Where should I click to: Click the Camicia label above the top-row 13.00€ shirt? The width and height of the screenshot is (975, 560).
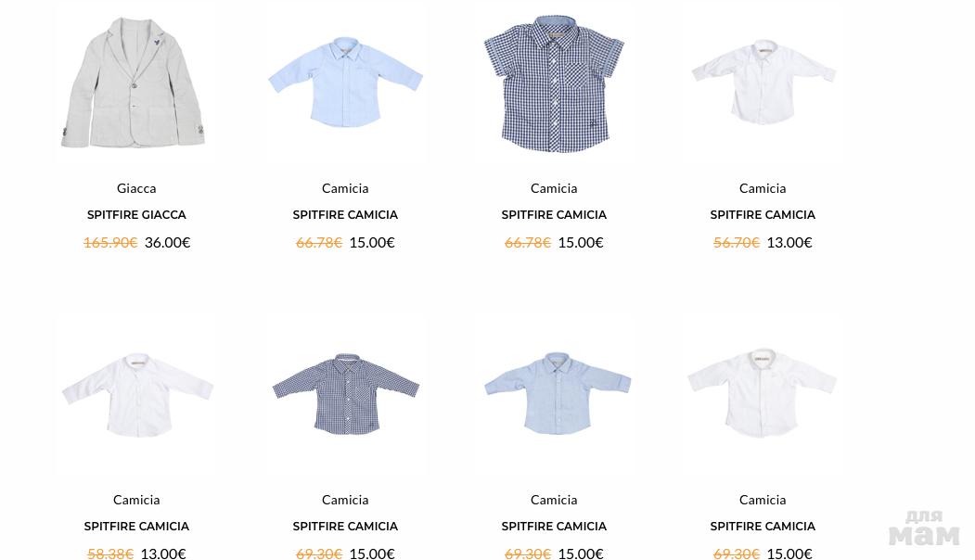[x=763, y=188]
